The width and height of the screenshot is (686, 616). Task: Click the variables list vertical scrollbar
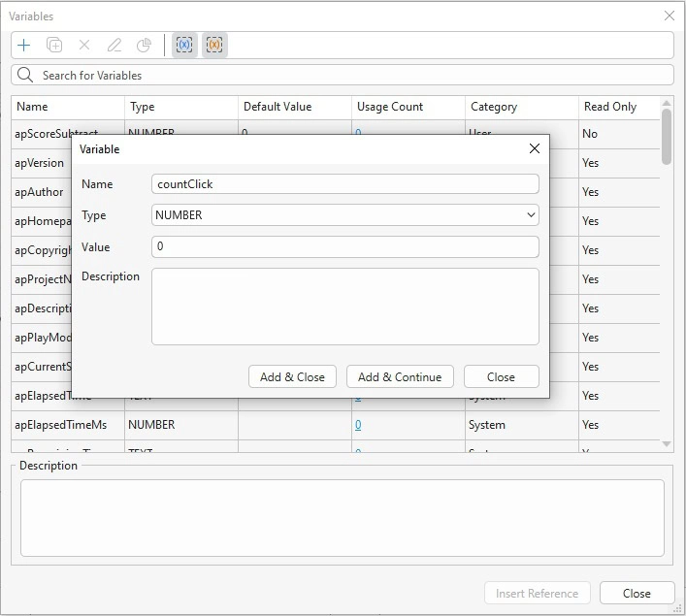(x=667, y=136)
